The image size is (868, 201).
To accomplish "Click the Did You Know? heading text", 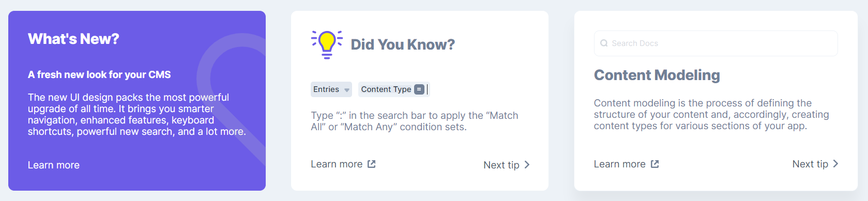I will coord(403,44).
